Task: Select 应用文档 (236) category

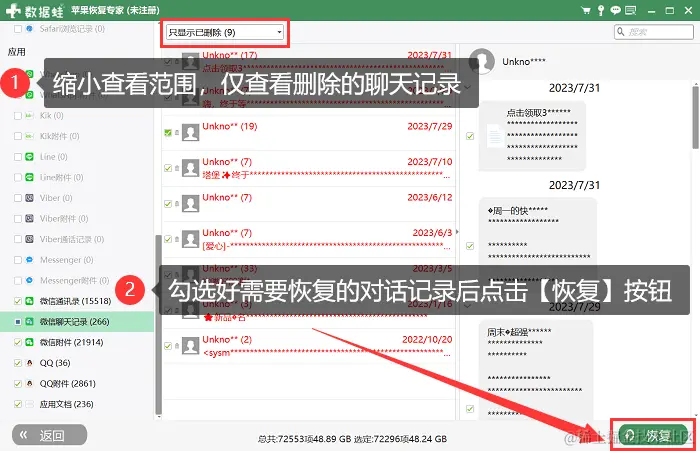Action: (x=67, y=404)
